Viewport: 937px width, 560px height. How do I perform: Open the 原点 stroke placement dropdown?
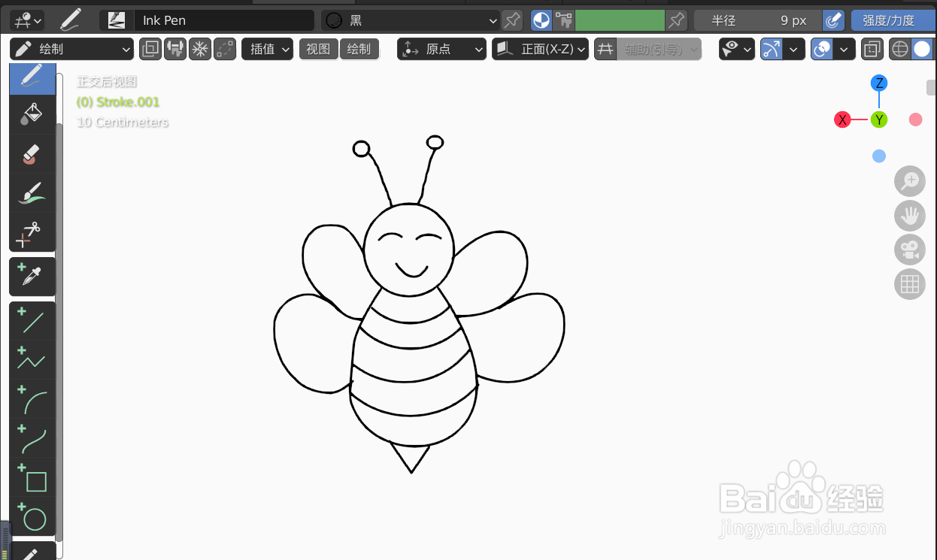pos(442,50)
